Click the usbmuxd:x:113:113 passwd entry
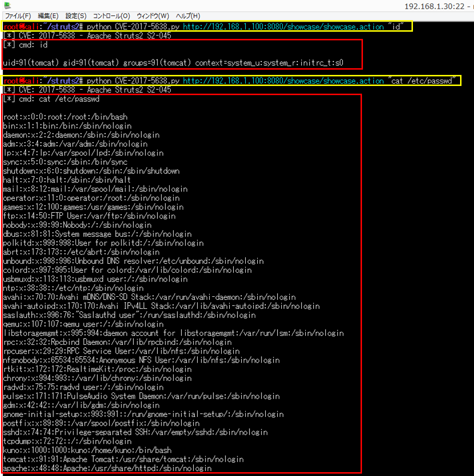 pos(95,279)
